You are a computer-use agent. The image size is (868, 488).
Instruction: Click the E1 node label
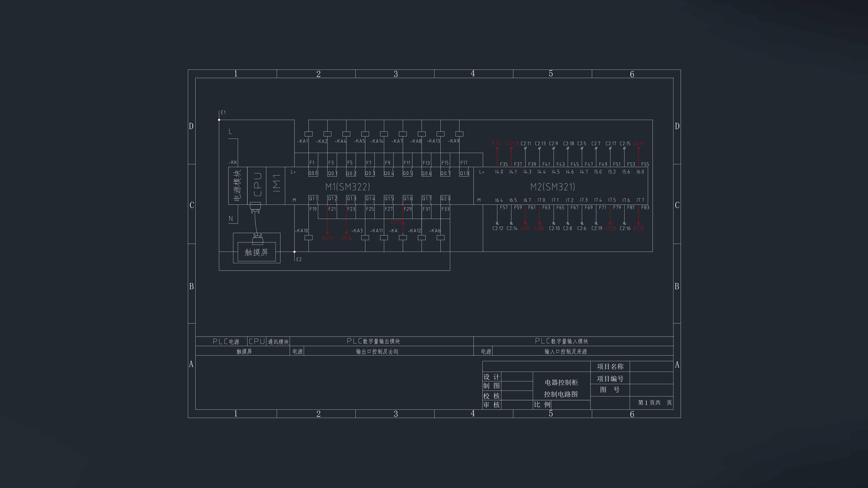[223, 113]
